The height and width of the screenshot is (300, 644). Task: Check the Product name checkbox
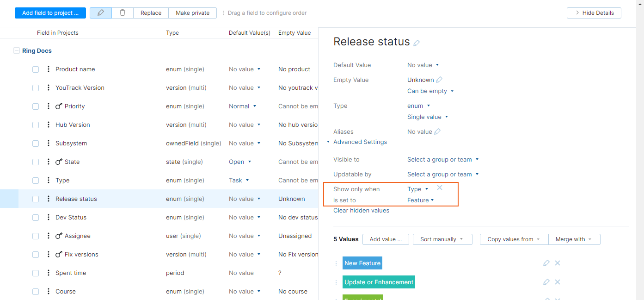point(36,69)
